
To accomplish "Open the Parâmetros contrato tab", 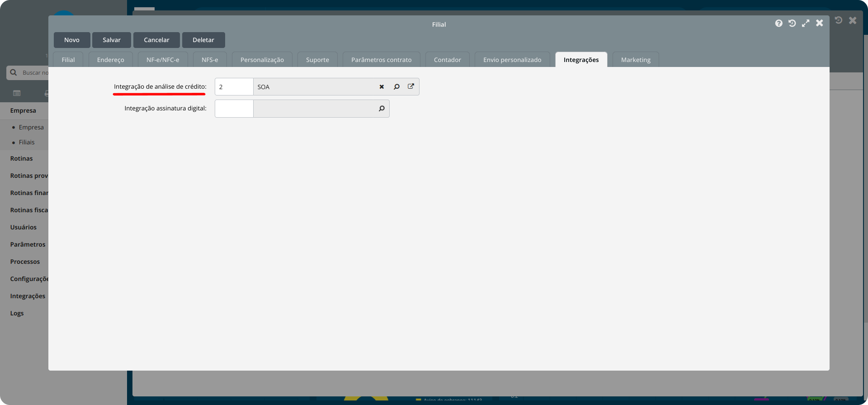I will pyautogui.click(x=382, y=60).
